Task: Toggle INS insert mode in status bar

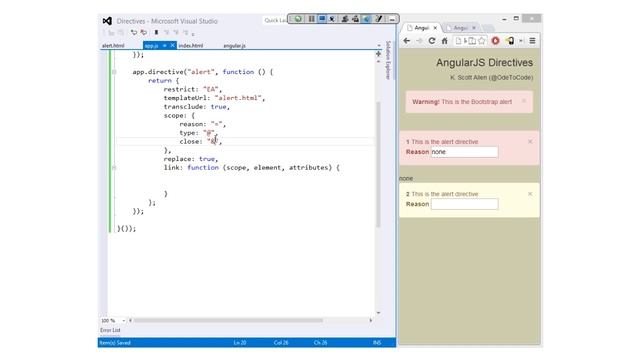Action: pos(377,343)
